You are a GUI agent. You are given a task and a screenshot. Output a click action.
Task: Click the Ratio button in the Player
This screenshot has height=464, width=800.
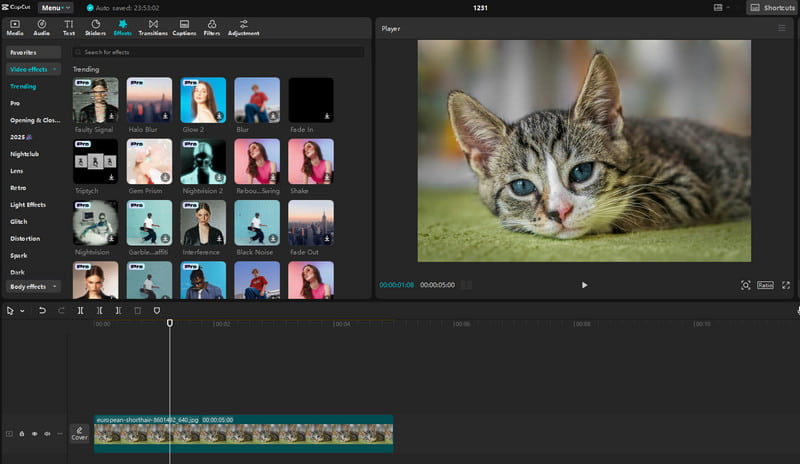tap(765, 285)
